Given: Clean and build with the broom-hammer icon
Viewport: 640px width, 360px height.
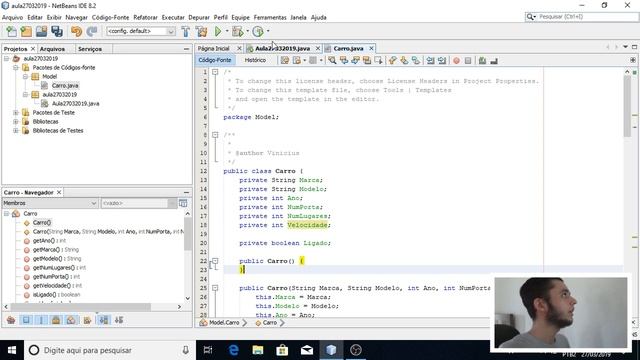Looking at the screenshot, I should [x=201, y=31].
